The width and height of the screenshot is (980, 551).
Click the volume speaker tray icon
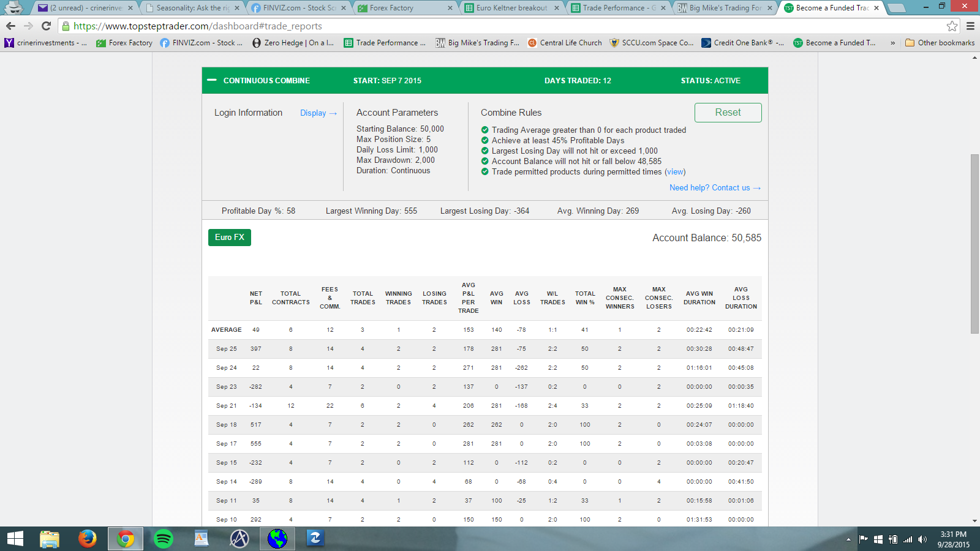pyautogui.click(x=923, y=539)
